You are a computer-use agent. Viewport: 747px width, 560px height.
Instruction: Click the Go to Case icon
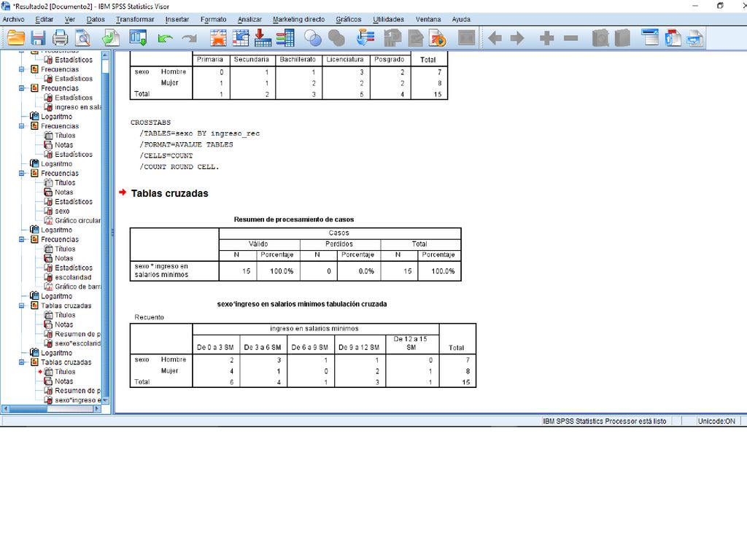coord(241,38)
